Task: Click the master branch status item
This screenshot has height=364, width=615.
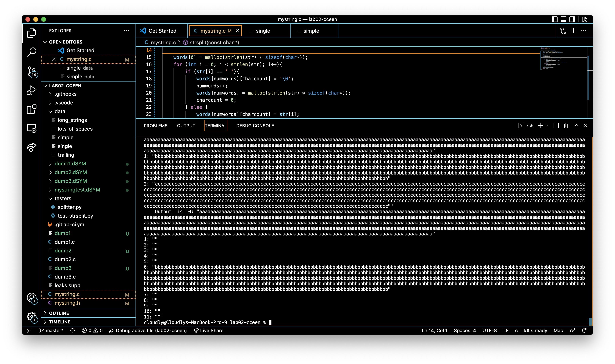Action: 51,330
